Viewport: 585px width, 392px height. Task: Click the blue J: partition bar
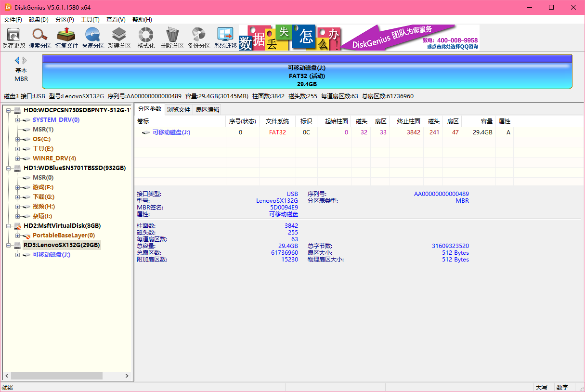[x=307, y=76]
